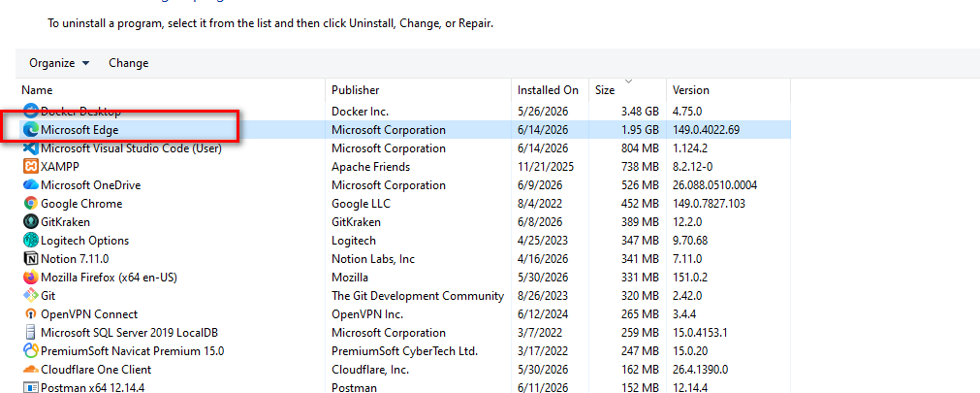Click the Logitech Options icon
This screenshot has height=393, width=980.
(31, 241)
